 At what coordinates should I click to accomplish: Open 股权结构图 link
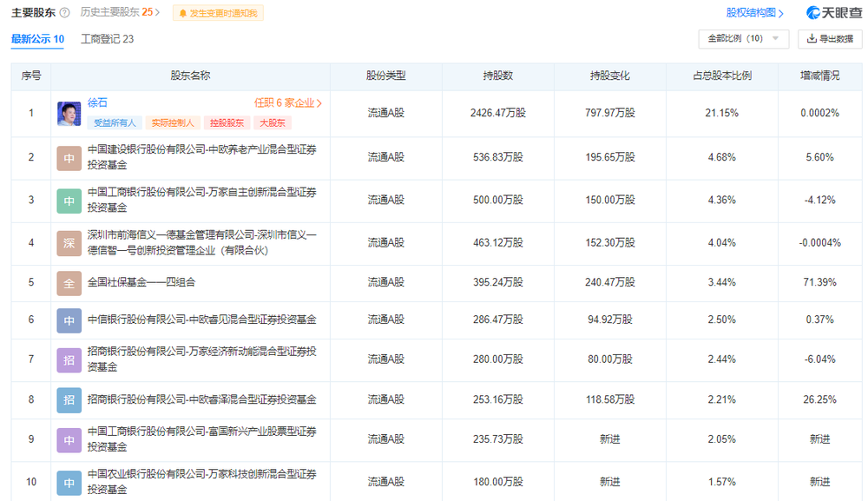754,13
